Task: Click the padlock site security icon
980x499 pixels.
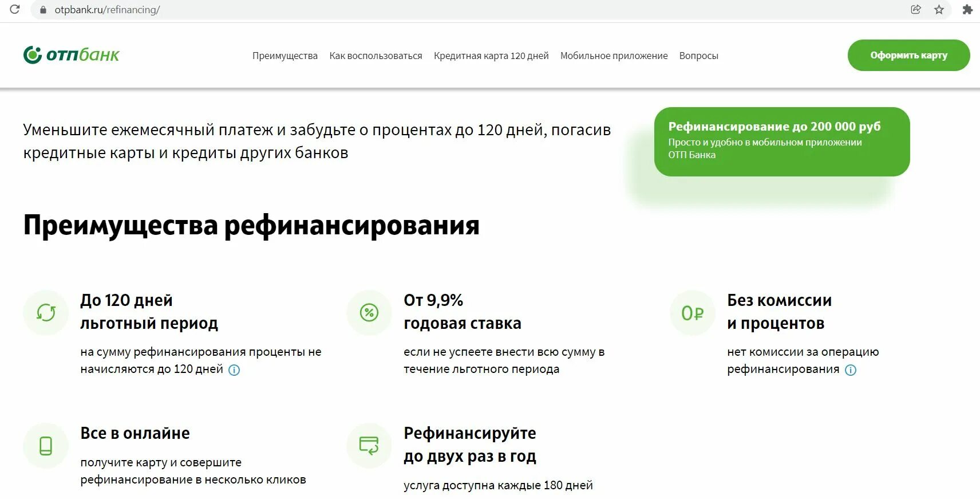Action: tap(43, 10)
